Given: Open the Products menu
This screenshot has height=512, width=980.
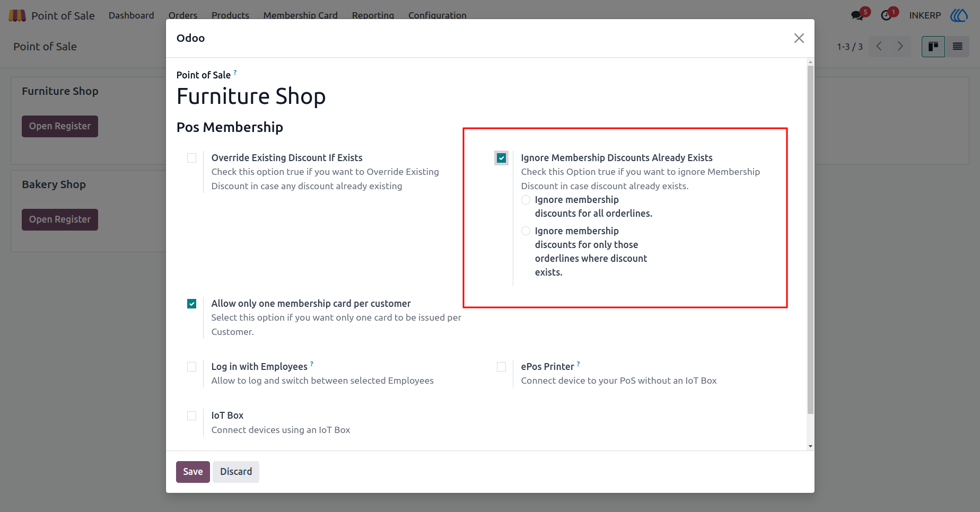Looking at the screenshot, I should (230, 15).
